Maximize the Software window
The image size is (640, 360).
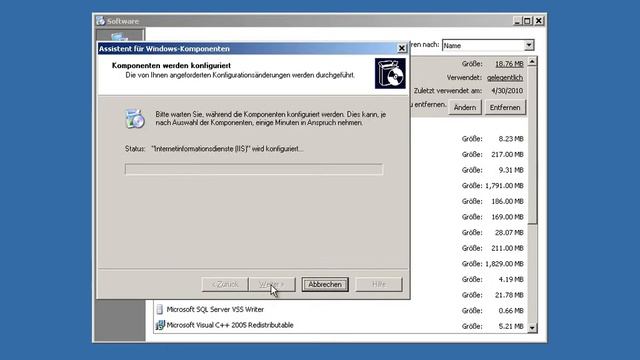tap(527, 20)
